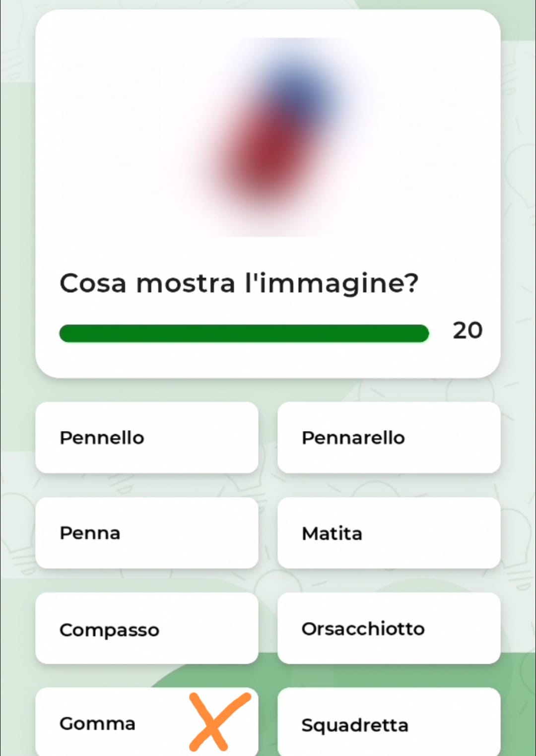Click the countdown number 20

point(467,330)
